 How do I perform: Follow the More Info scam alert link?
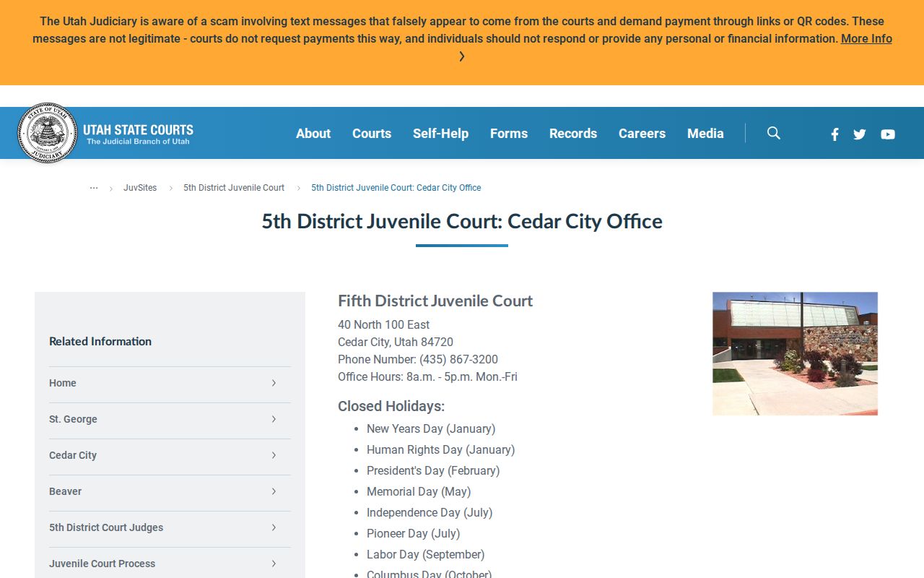coord(866,39)
